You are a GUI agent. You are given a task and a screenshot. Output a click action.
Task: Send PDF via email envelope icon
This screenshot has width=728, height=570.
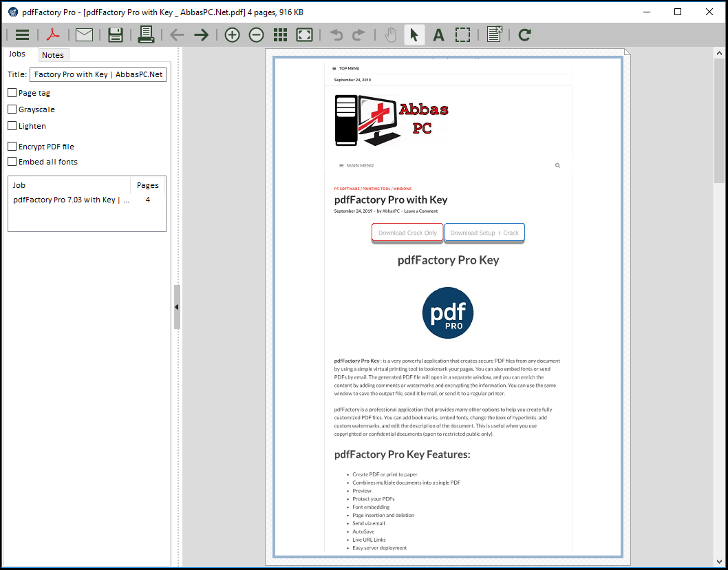point(84,35)
